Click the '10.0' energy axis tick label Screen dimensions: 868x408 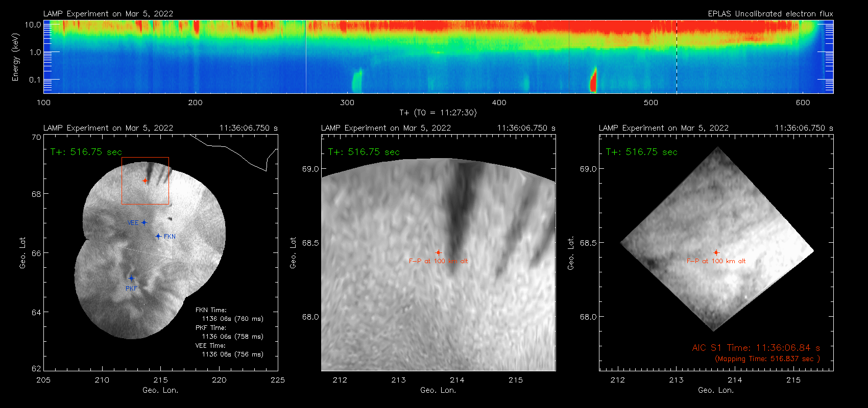(33, 24)
